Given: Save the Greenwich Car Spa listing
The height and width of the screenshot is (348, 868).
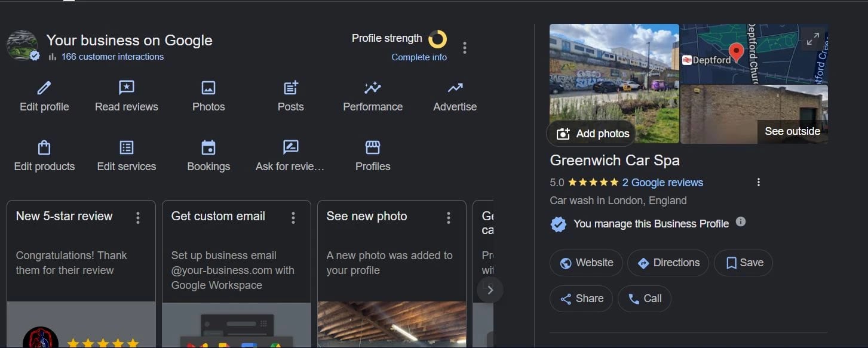Looking at the screenshot, I should [743, 263].
